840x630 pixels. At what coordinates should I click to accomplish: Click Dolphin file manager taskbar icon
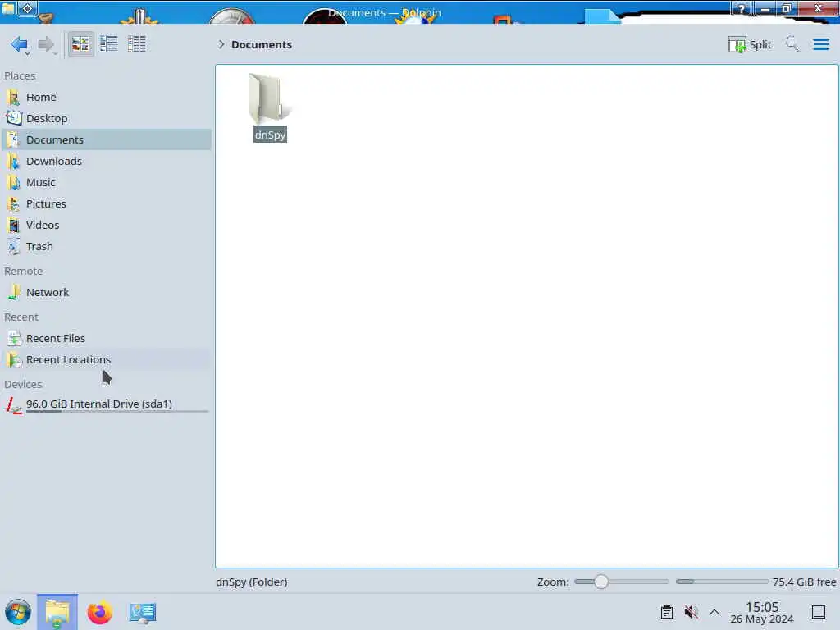pos(57,612)
